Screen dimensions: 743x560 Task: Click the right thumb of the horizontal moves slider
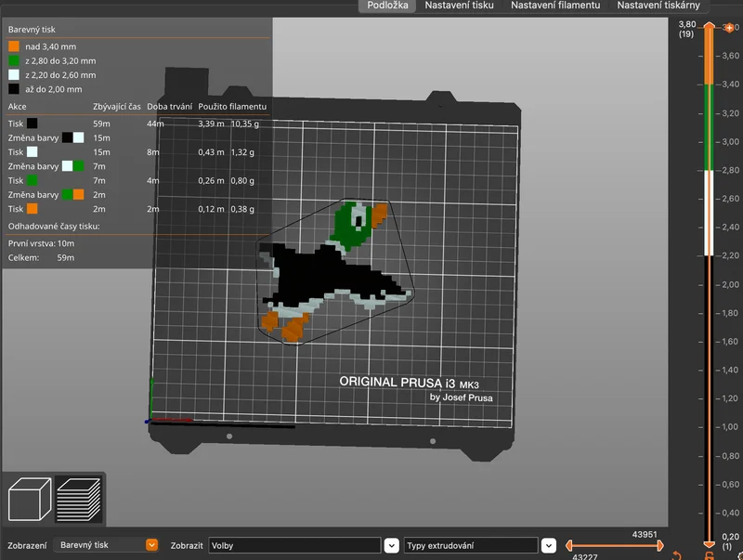[659, 546]
